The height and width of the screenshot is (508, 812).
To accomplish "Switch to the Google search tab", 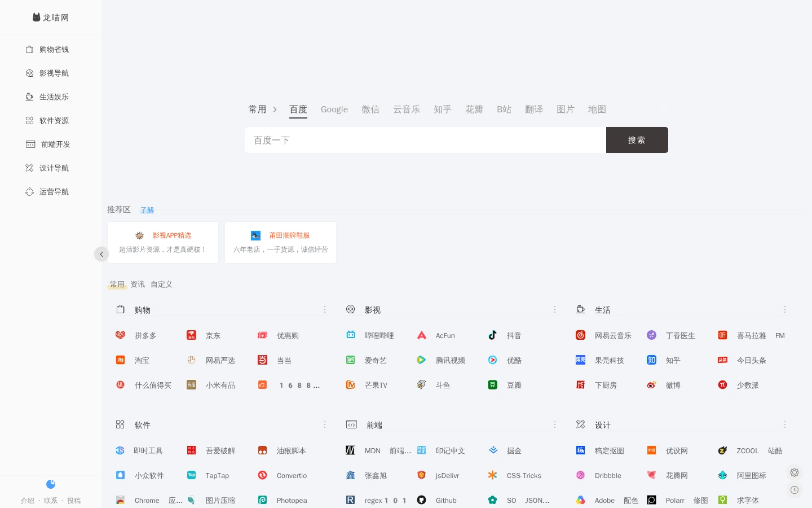I will [334, 110].
